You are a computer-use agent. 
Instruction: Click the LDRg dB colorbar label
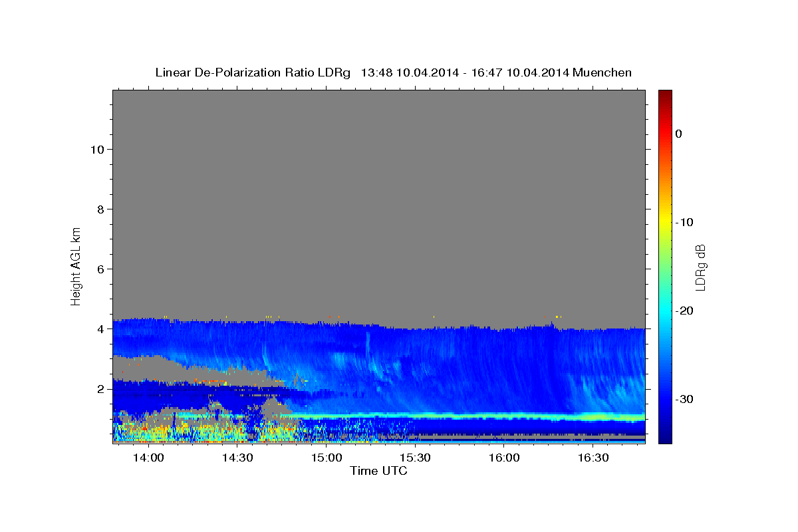(x=700, y=267)
